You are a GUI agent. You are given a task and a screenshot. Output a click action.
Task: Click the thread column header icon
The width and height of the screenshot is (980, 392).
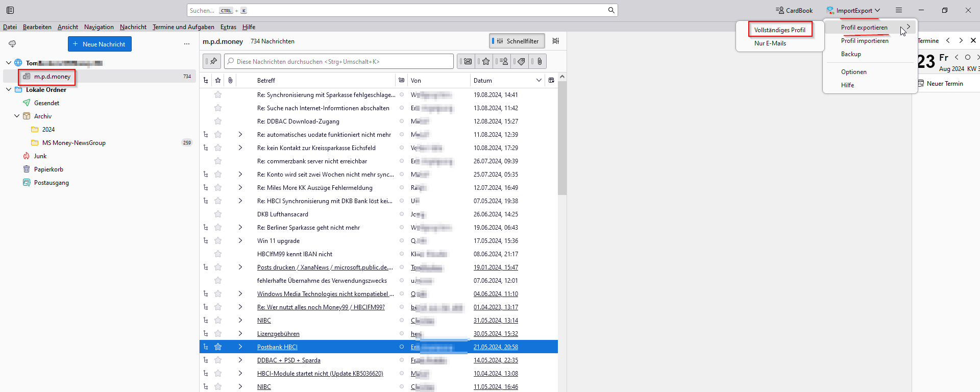[206, 80]
